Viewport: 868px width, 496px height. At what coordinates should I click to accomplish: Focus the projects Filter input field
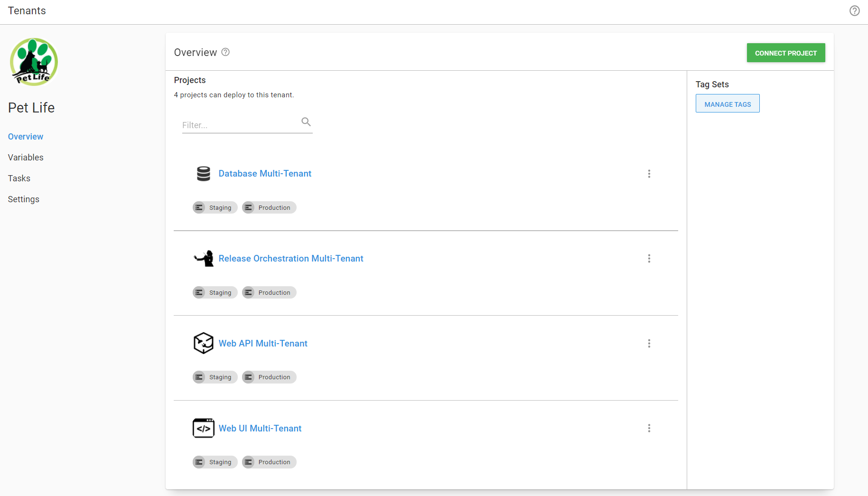point(240,125)
